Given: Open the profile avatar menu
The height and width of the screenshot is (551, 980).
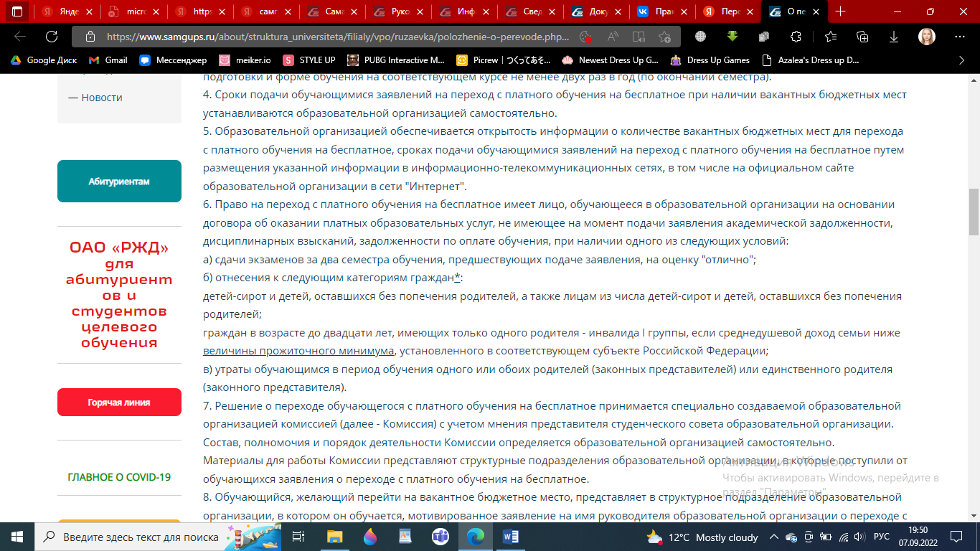Looking at the screenshot, I should 927,37.
